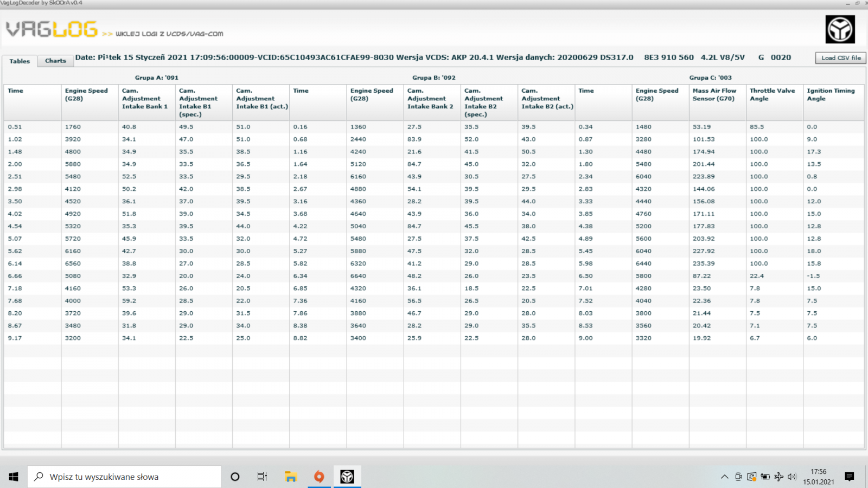
Task: Switch to the Charts tab
Action: pos(55,61)
